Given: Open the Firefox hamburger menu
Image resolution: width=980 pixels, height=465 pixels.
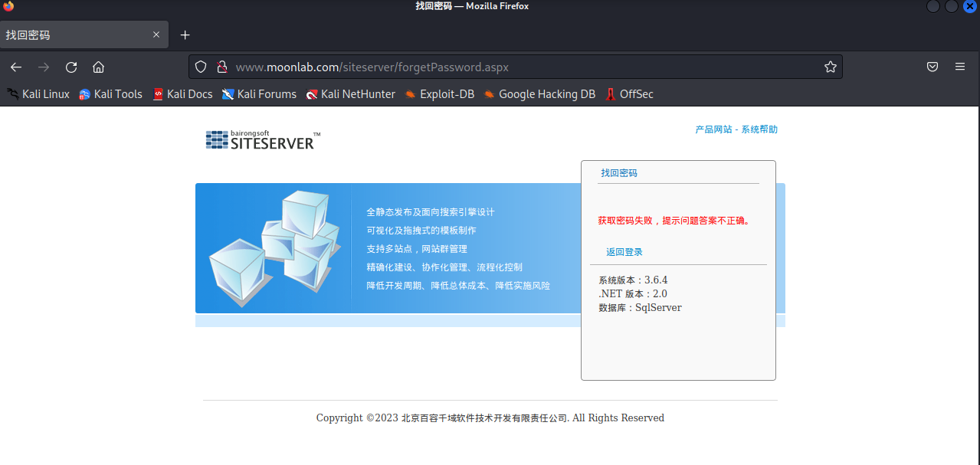Looking at the screenshot, I should (x=959, y=67).
